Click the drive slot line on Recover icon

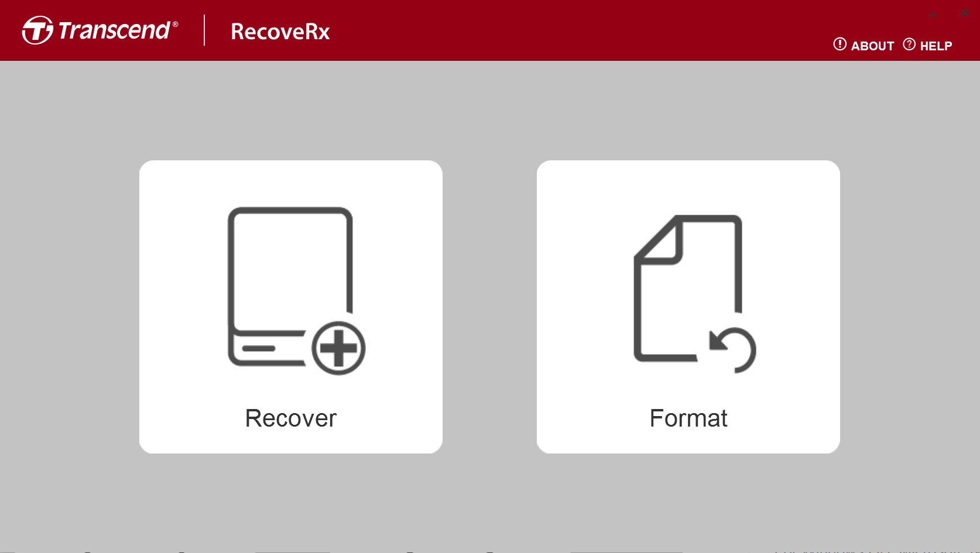click(259, 348)
